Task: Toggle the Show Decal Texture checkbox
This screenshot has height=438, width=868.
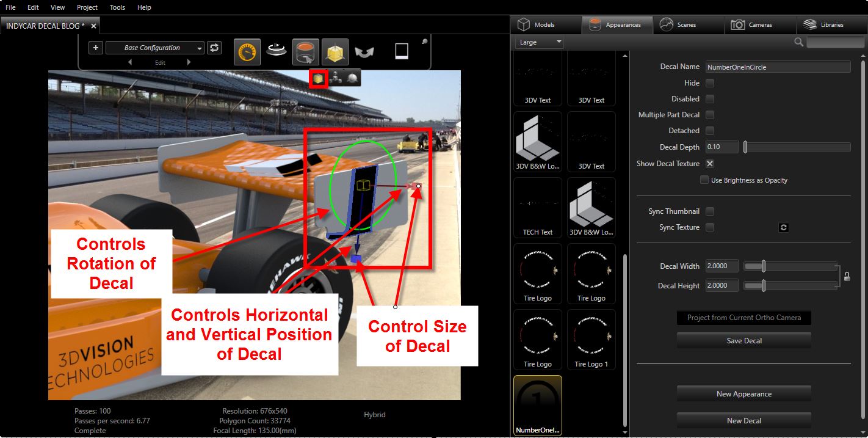Action: click(710, 164)
